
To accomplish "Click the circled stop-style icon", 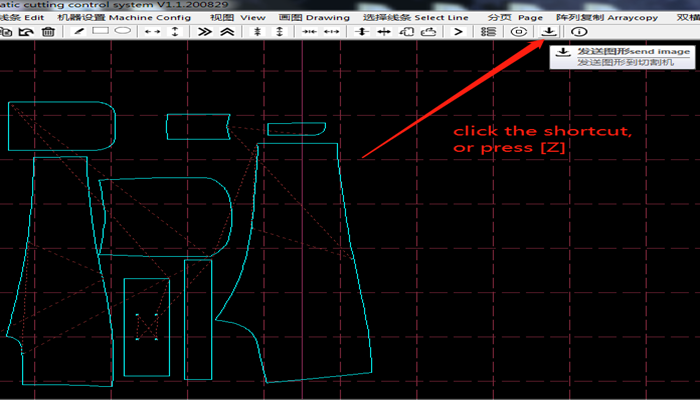I will click(518, 32).
